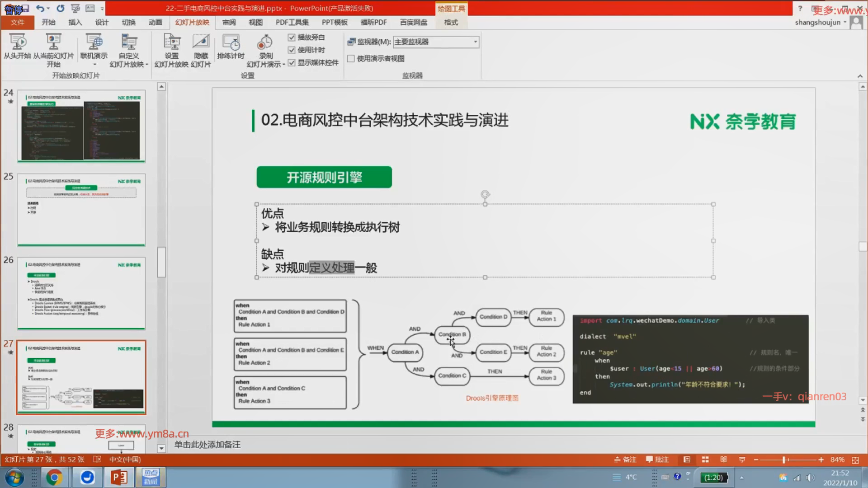Click the undo arrow in quick access toolbar

pyautogui.click(x=40, y=8)
